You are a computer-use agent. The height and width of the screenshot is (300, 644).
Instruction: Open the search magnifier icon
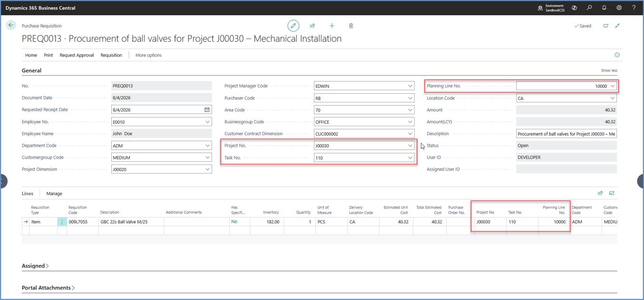click(x=589, y=8)
